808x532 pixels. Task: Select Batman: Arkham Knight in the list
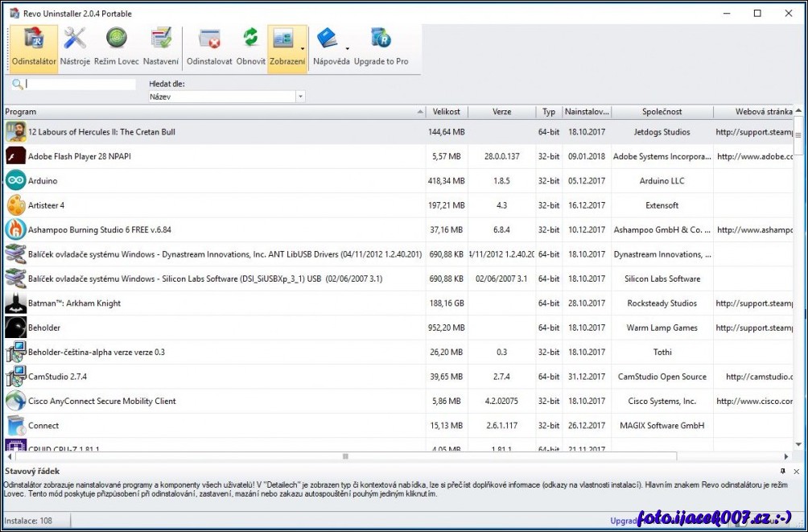tap(75, 303)
